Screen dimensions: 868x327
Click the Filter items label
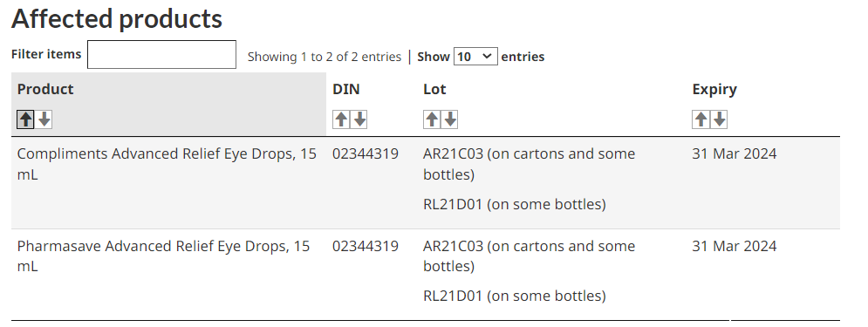(46, 54)
